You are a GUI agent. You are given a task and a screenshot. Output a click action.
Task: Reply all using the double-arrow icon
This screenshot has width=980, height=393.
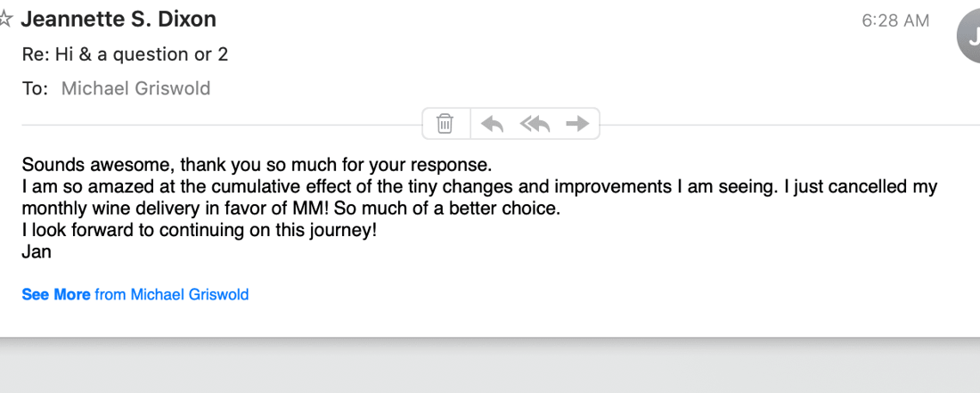point(535,124)
